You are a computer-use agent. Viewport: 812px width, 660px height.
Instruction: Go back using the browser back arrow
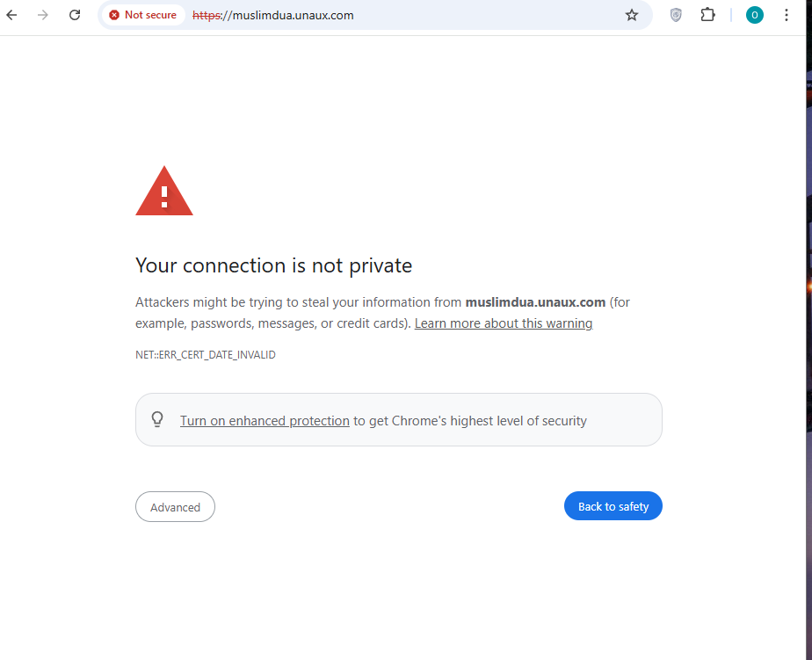pyautogui.click(x=12, y=15)
